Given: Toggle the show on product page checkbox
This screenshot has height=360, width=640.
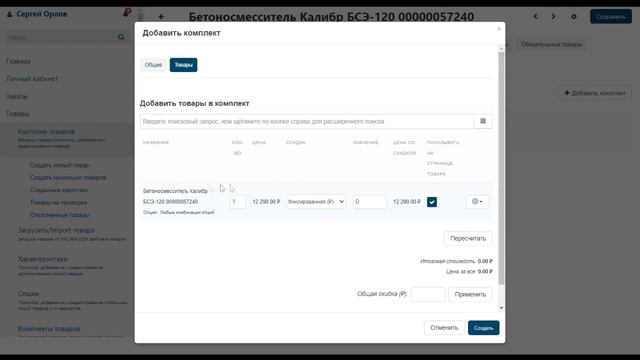Looking at the screenshot, I should pos(432,202).
